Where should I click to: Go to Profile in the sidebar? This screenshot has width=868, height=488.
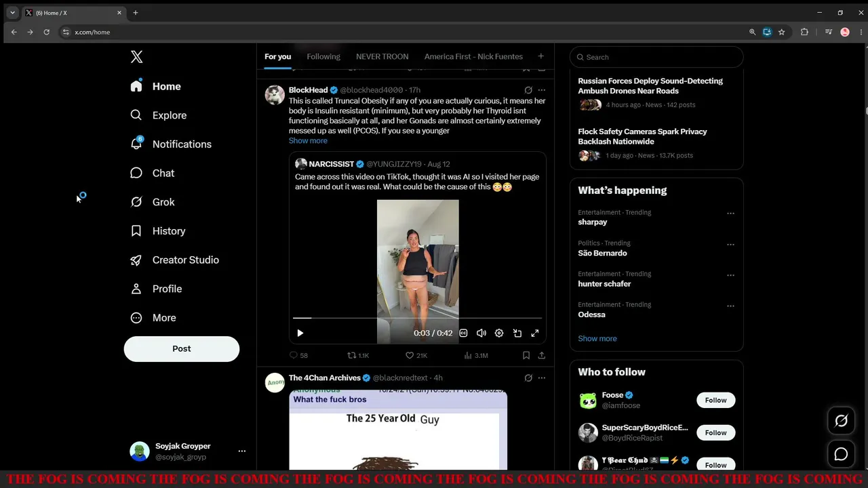point(156,289)
